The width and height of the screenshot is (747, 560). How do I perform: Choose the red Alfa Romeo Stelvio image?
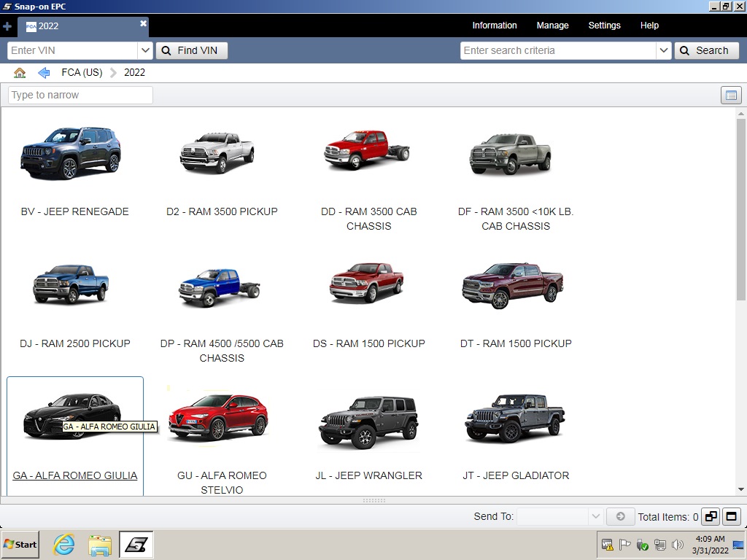[219, 417]
